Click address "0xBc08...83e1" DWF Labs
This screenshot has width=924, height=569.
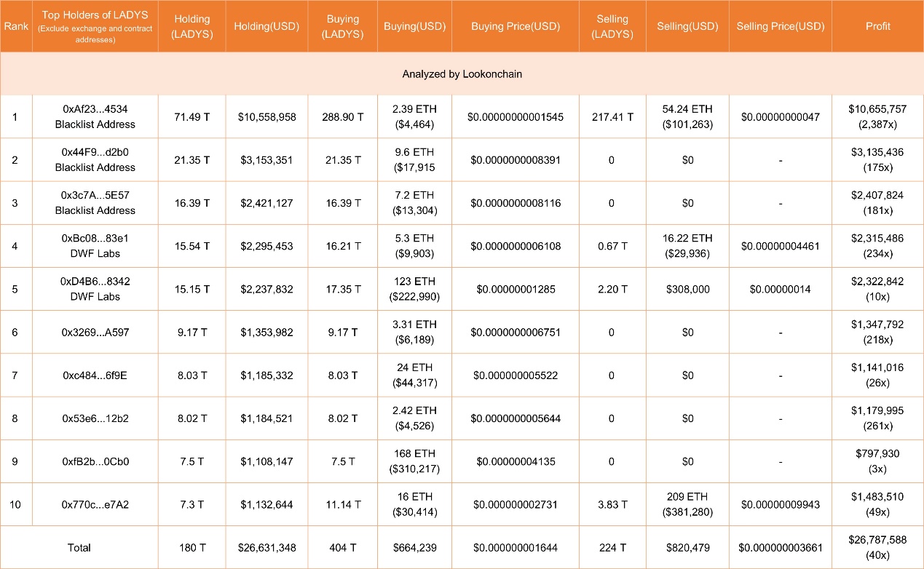[x=95, y=246]
